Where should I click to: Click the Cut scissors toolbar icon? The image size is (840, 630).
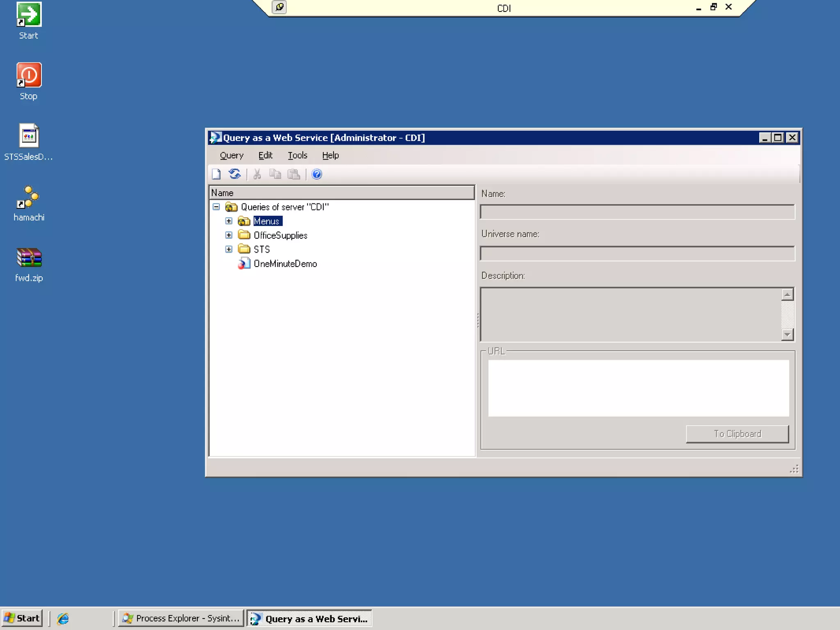pyautogui.click(x=257, y=174)
